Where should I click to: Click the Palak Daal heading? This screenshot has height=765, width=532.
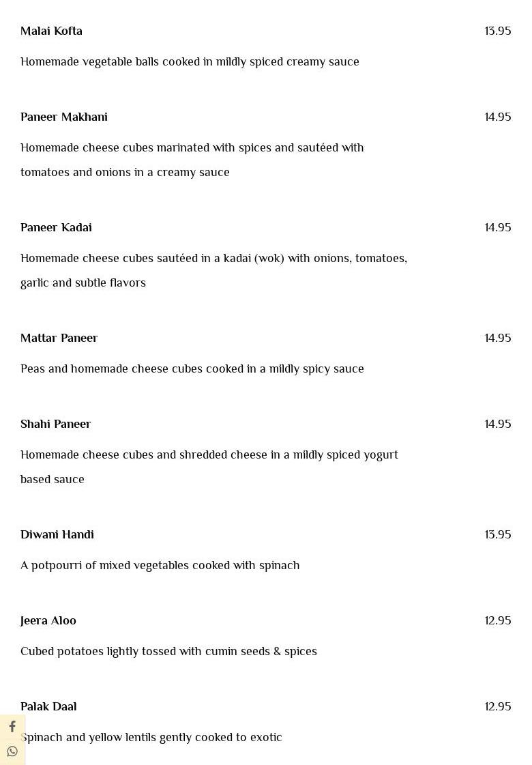point(48,707)
